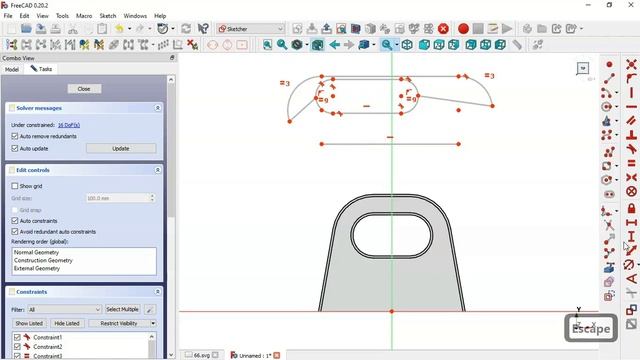This screenshot has width=640, height=360.
Task: Delete all constraints red X icon
Action: tap(192, 45)
